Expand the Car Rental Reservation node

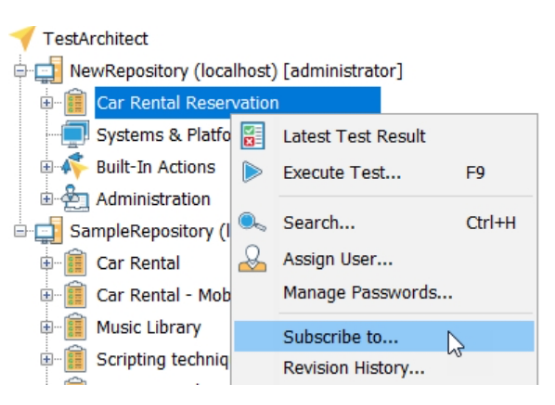coord(46,103)
